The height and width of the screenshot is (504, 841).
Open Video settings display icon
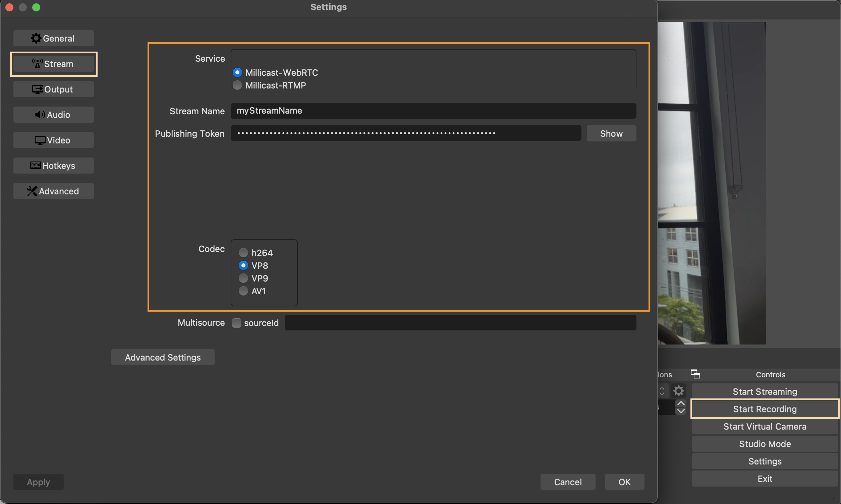[40, 140]
